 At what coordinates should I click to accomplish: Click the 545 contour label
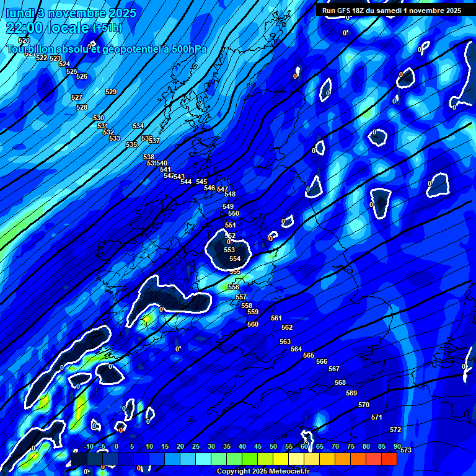point(201,182)
